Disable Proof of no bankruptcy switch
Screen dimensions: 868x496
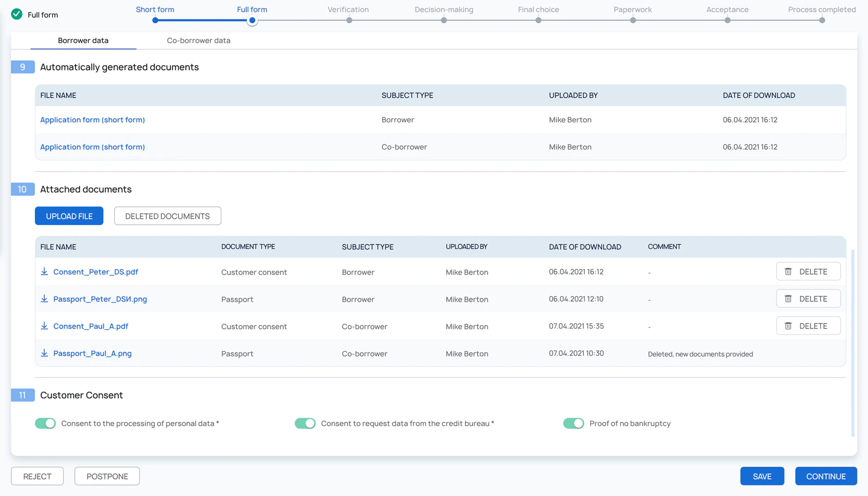click(x=573, y=423)
